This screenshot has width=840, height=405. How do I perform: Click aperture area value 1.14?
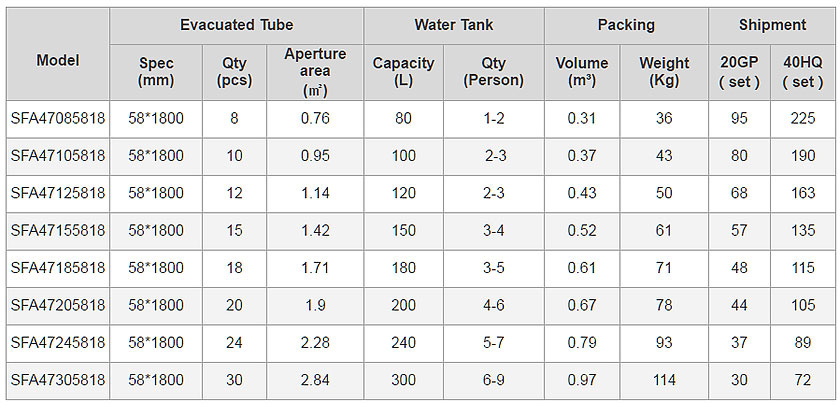[x=315, y=193]
